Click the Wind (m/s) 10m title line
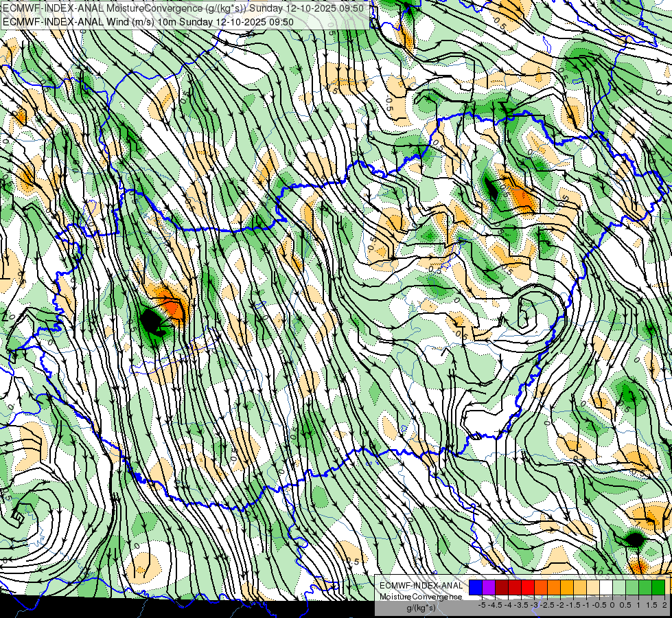 [x=148, y=21]
